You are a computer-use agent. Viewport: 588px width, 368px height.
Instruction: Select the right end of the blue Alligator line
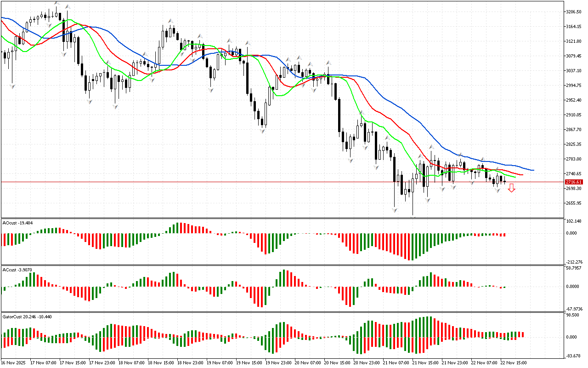(533, 170)
